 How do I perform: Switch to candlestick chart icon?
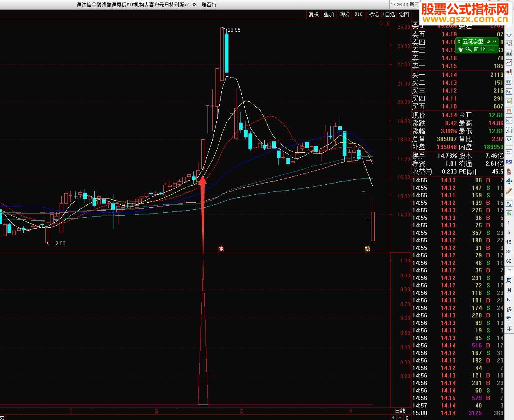509,72
